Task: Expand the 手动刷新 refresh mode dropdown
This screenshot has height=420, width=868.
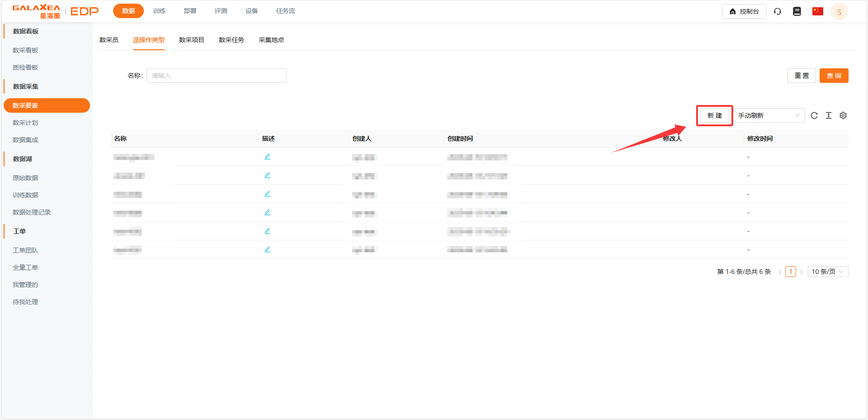Action: pyautogui.click(x=768, y=115)
